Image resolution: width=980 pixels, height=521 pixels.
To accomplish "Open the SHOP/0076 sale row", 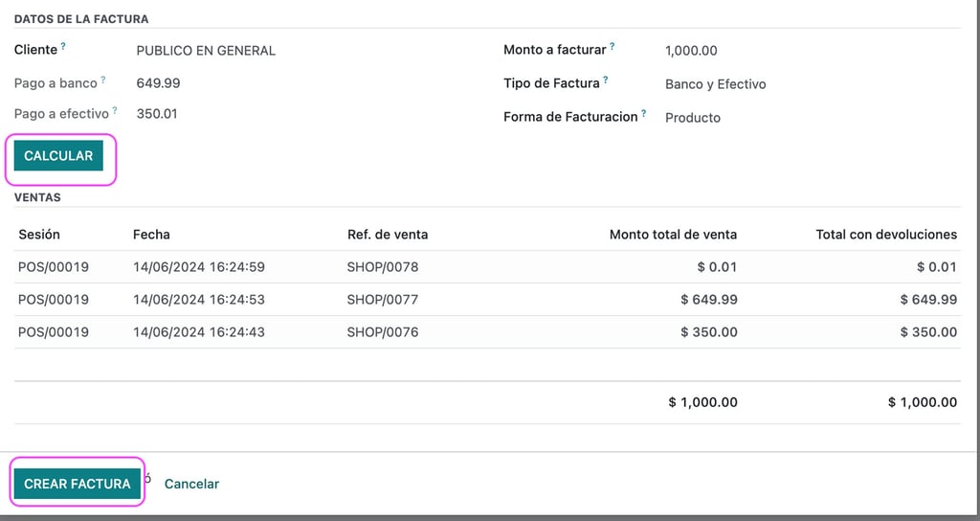I will coord(487,332).
